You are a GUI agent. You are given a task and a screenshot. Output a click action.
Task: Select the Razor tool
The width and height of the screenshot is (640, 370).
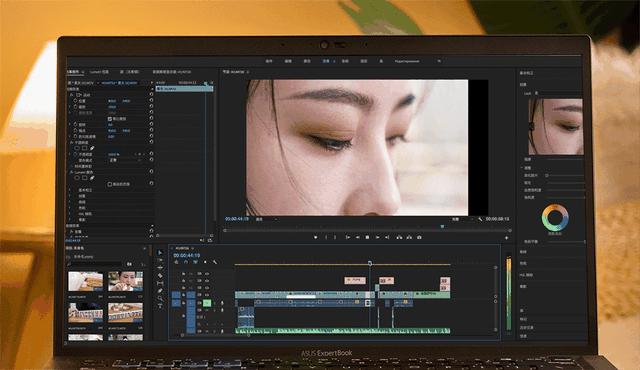[x=160, y=275]
